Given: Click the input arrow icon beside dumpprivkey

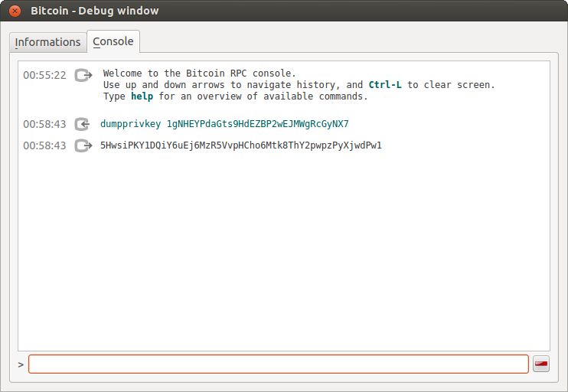Looking at the screenshot, I should [x=83, y=124].
